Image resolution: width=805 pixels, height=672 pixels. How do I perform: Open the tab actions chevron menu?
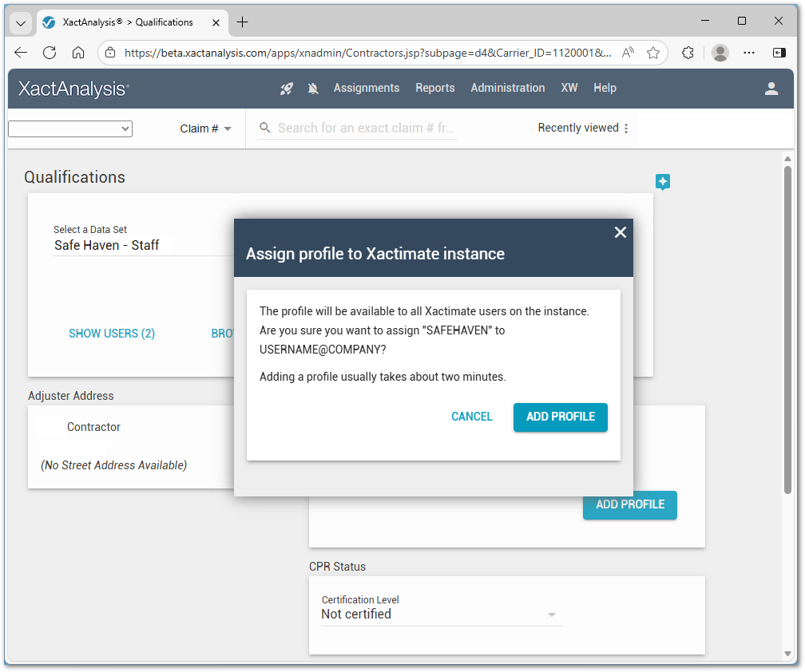pos(21,23)
